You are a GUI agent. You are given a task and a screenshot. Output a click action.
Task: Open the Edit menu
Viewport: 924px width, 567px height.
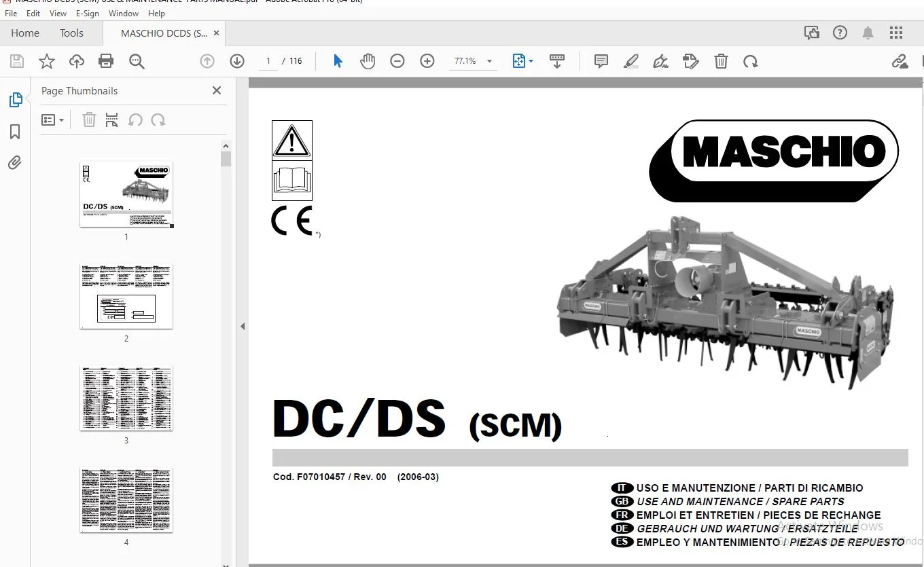[x=33, y=13]
